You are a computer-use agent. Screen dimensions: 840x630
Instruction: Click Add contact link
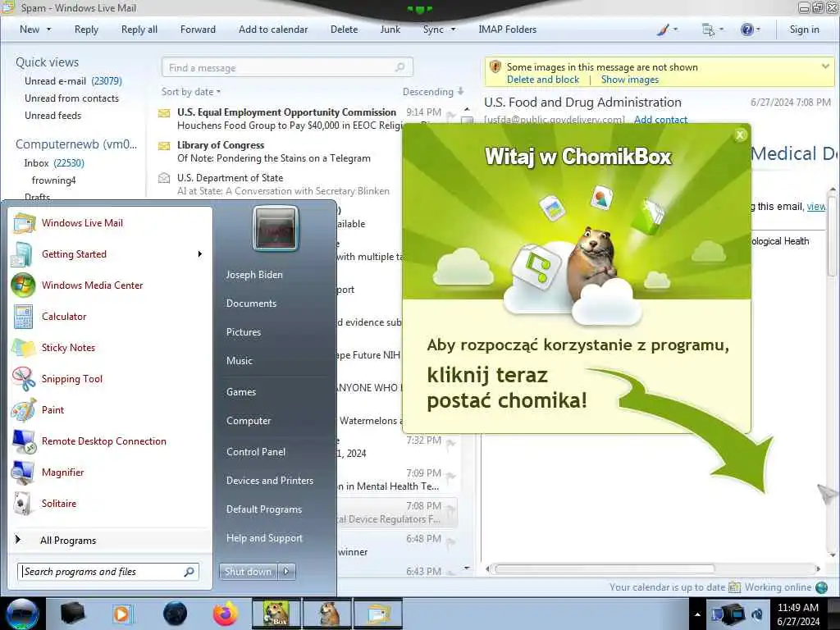(660, 119)
